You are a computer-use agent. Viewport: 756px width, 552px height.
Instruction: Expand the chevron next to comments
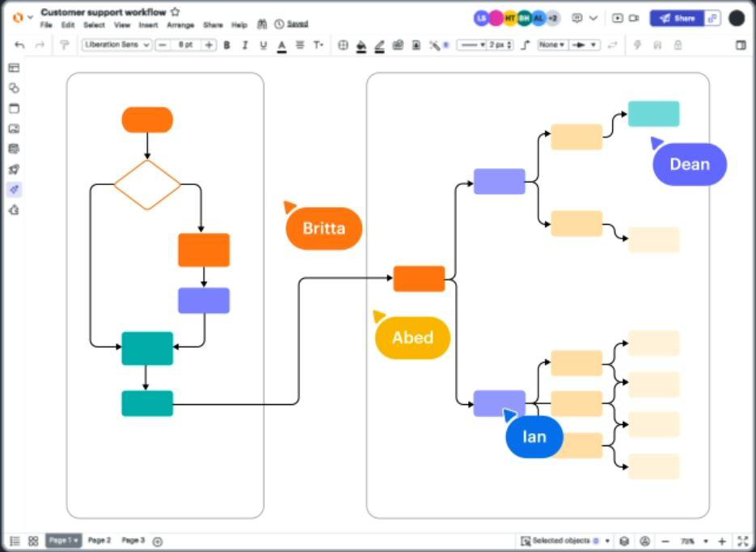pos(593,19)
